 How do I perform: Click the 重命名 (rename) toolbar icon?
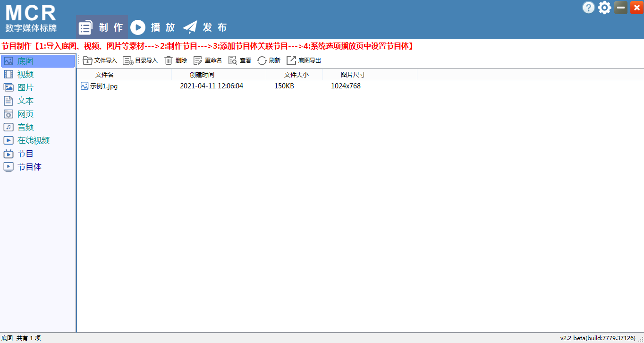(x=198, y=60)
